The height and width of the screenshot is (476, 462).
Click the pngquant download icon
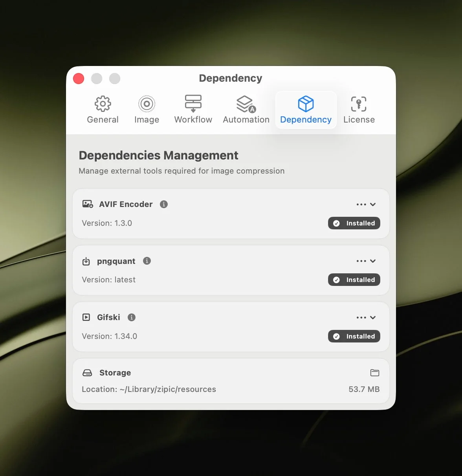[86, 261]
